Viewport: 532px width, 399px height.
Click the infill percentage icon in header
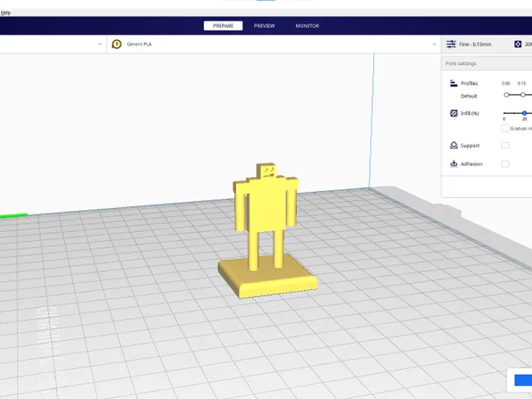518,44
